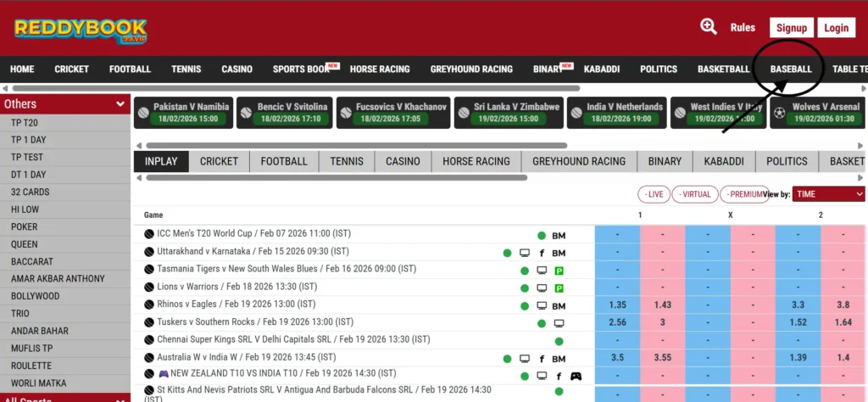868x402 pixels.
Task: Go to HOME in main navigation bar
Action: tap(22, 70)
